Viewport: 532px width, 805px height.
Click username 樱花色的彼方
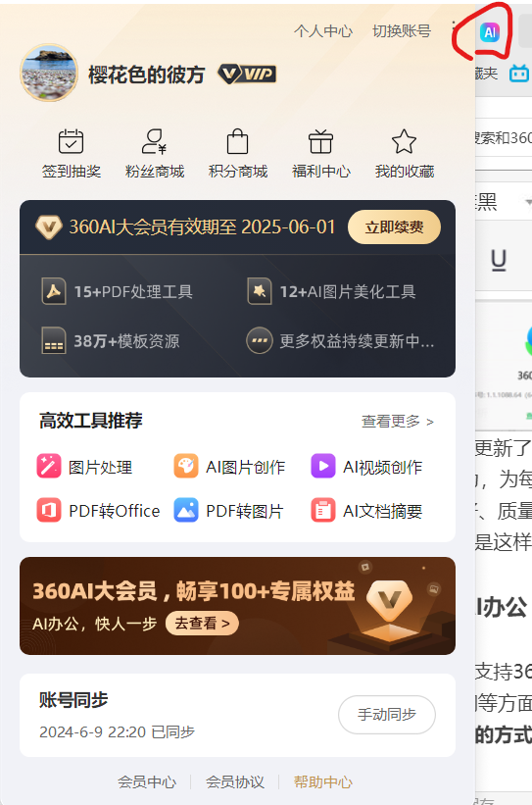pos(147,75)
